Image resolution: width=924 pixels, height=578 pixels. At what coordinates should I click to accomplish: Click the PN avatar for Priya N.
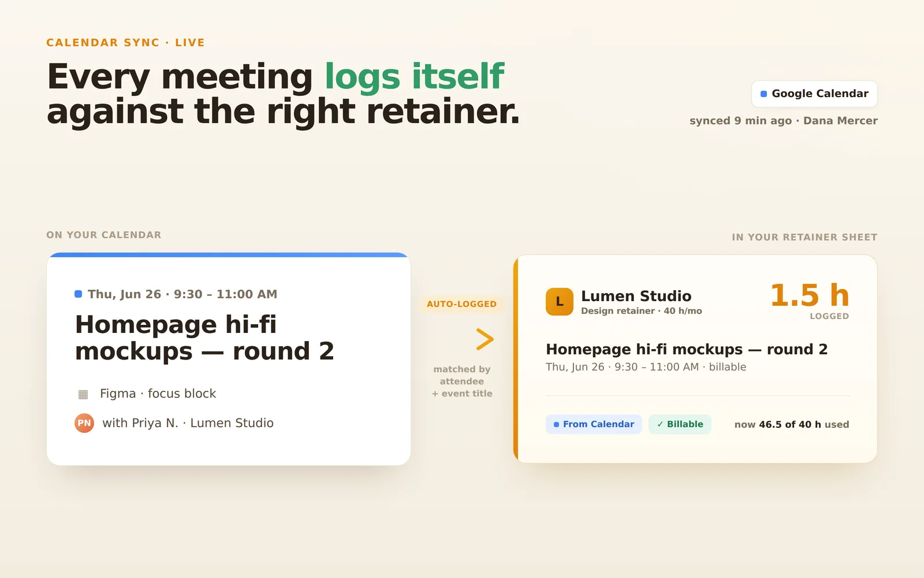(84, 423)
